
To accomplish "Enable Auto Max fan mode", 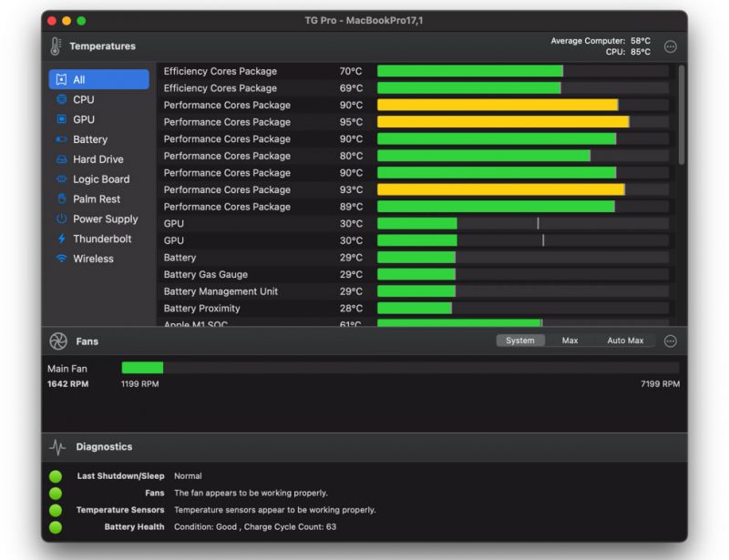I will pos(624,340).
